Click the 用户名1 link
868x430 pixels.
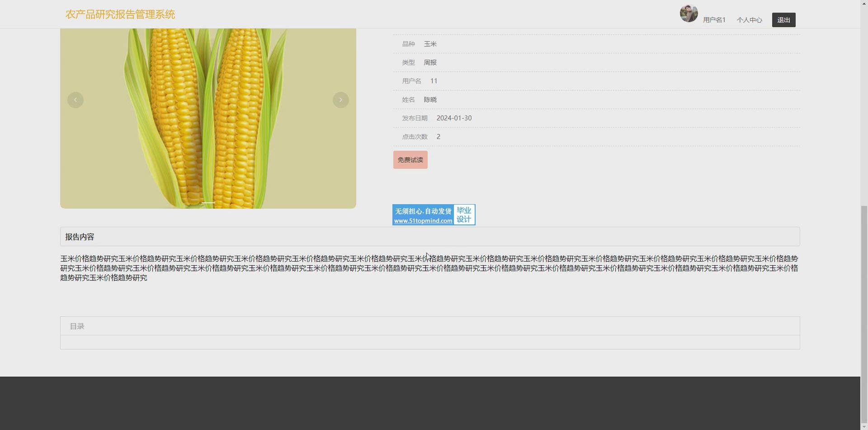pyautogui.click(x=714, y=20)
